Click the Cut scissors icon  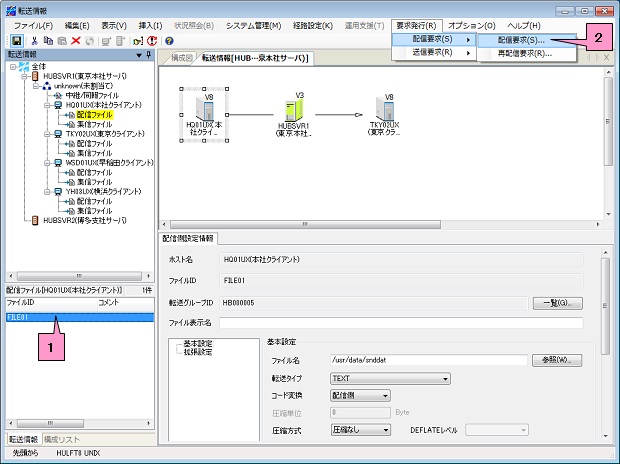point(35,40)
